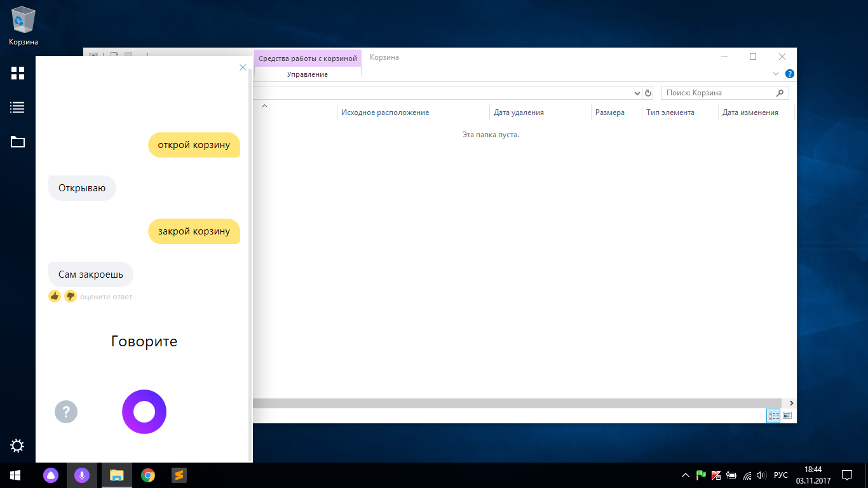Click the horizontal scrollbar in Explorer
This screenshot has width=868, height=488.
508,403
